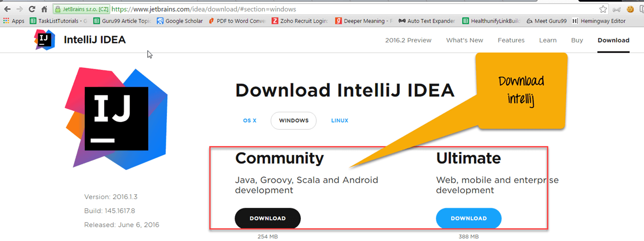Image resolution: width=644 pixels, height=241 pixels.
Task: Click the green JetBrains secure lock badge
Action: (x=81, y=9)
